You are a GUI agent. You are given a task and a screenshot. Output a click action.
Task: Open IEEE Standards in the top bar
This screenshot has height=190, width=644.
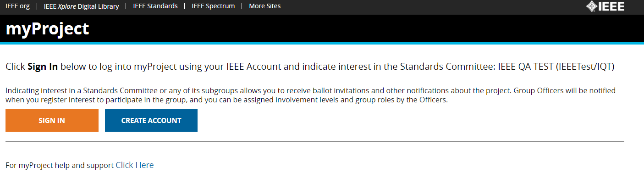pos(155,6)
